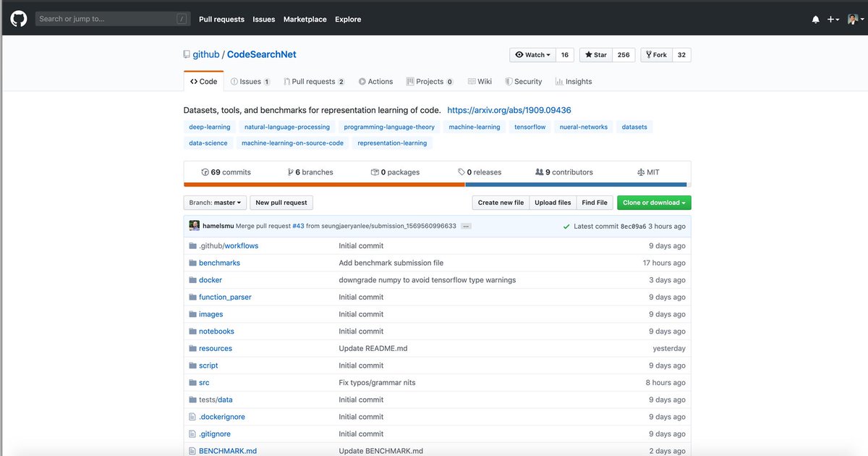Viewport: 868px width, 456px height.
Task: Click the Find File button
Action: pyautogui.click(x=595, y=203)
